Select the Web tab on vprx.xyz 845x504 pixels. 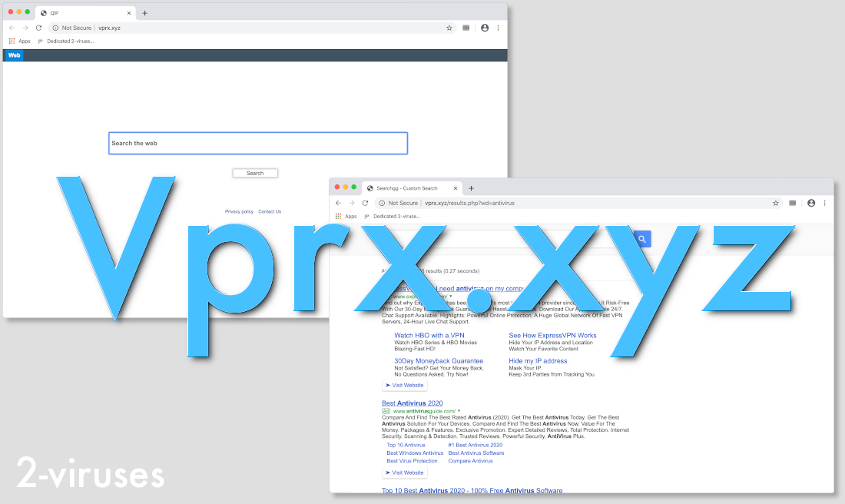point(14,55)
